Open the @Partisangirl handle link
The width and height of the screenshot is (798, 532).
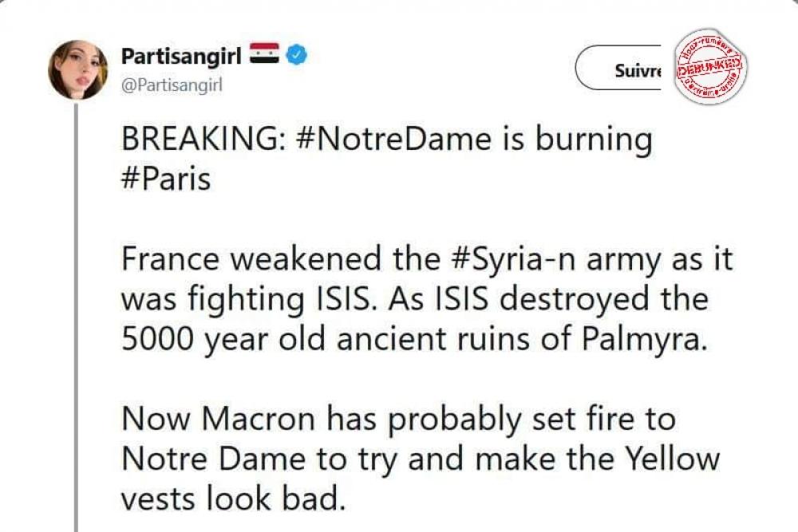(172, 86)
